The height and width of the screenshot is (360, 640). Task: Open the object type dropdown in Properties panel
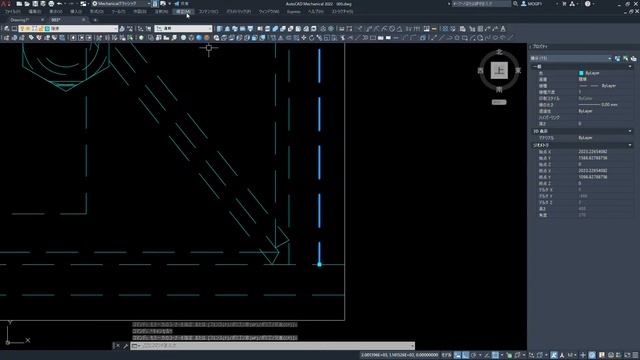pyautogui.click(x=571, y=58)
